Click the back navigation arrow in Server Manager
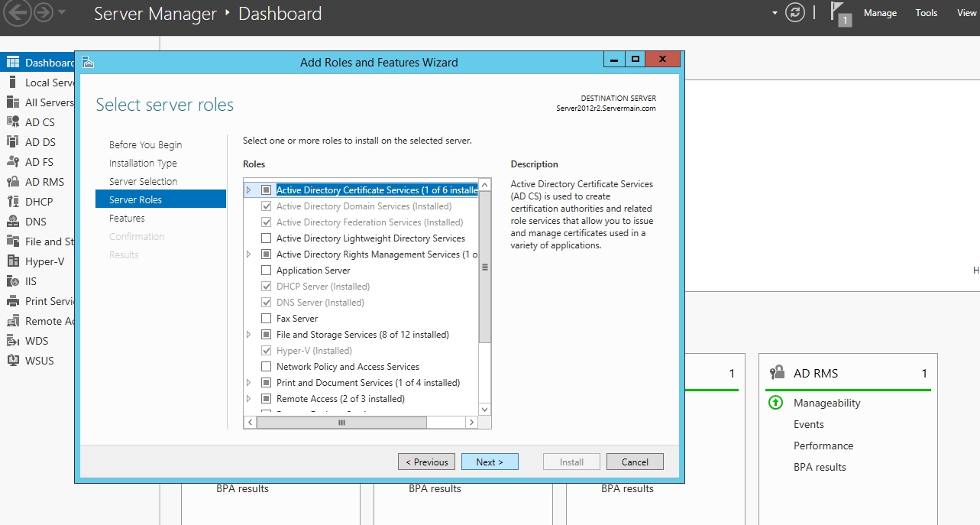980x525 pixels. [18, 13]
